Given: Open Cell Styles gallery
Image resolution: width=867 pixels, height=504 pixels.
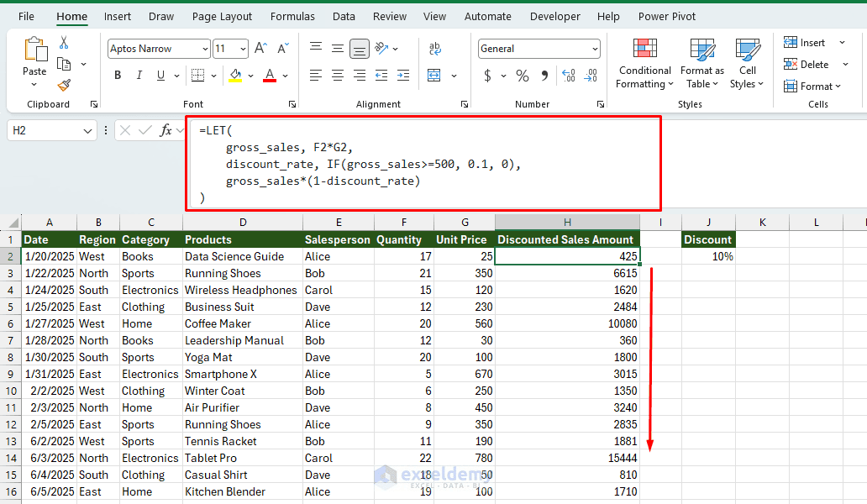Looking at the screenshot, I should point(747,63).
